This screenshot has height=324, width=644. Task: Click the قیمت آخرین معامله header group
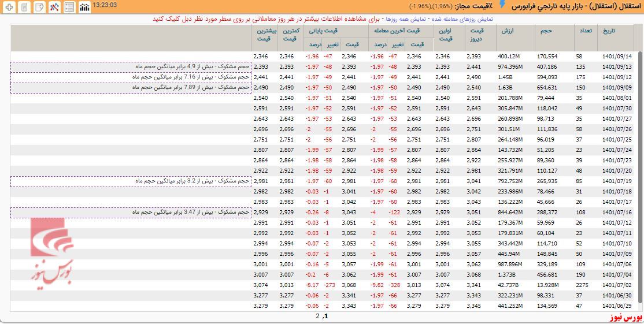[401, 31]
